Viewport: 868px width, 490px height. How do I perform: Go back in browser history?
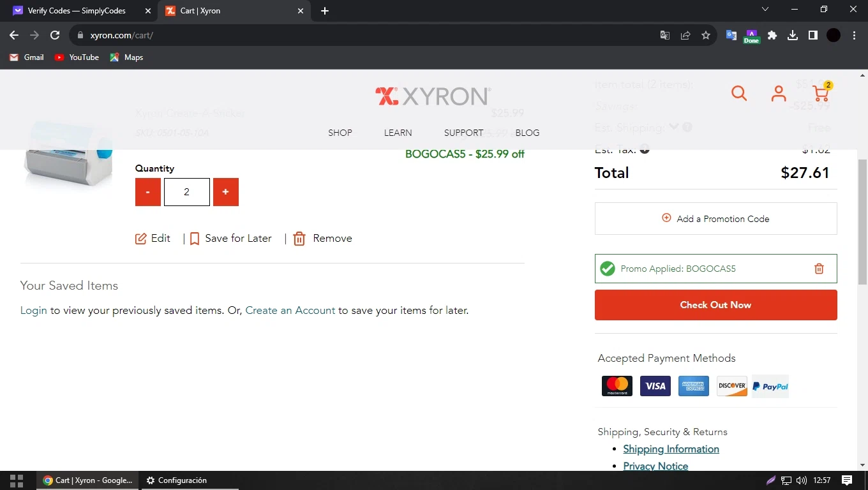(14, 35)
